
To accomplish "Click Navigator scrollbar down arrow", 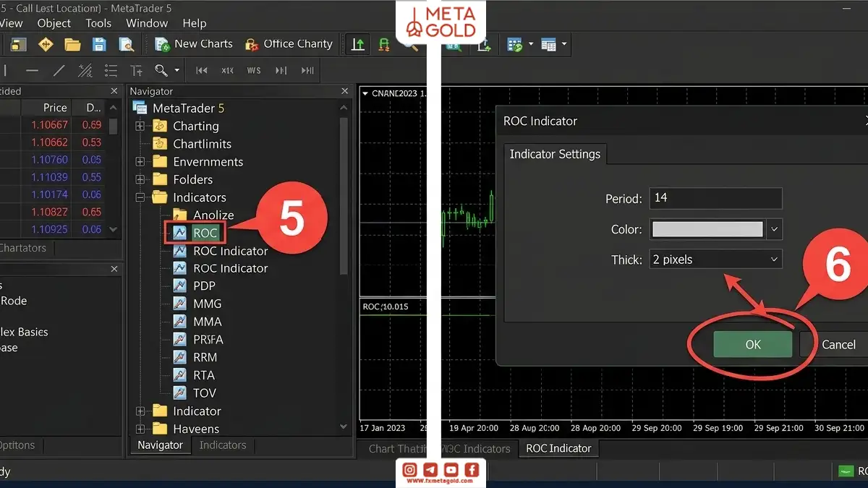I will coord(344,427).
